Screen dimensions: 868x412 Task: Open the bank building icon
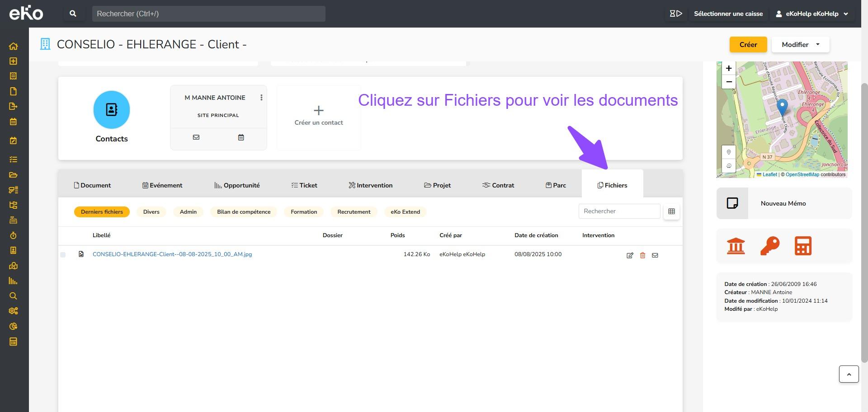[x=736, y=246]
